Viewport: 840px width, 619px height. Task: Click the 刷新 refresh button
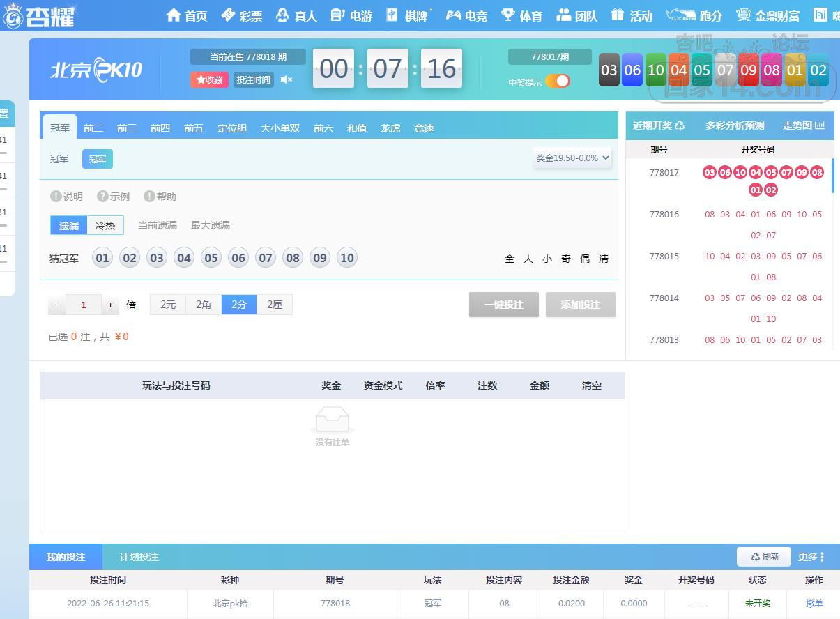click(764, 557)
